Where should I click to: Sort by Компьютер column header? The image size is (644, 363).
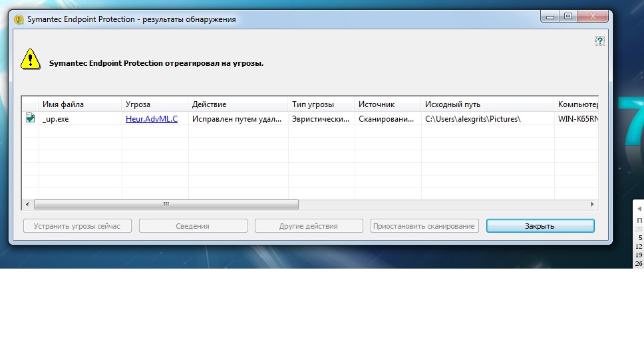pos(576,104)
